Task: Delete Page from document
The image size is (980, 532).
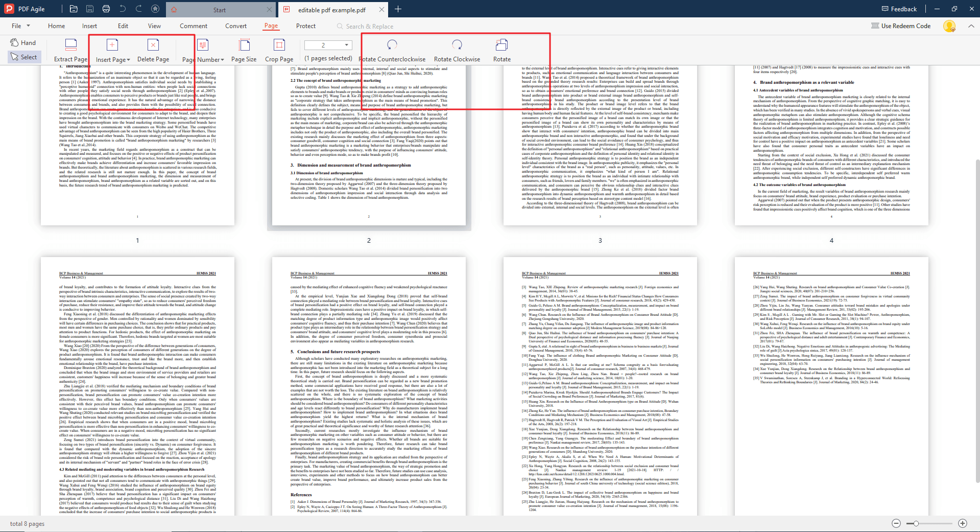Action: point(153,50)
